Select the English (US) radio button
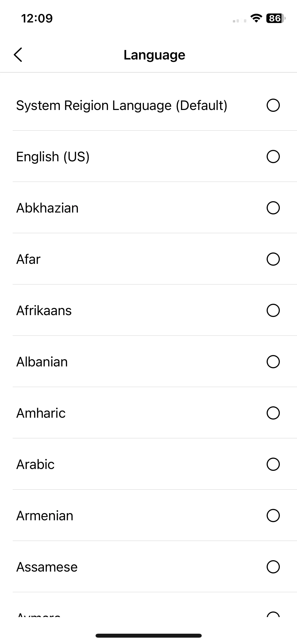This screenshot has width=297, height=644. [x=273, y=157]
